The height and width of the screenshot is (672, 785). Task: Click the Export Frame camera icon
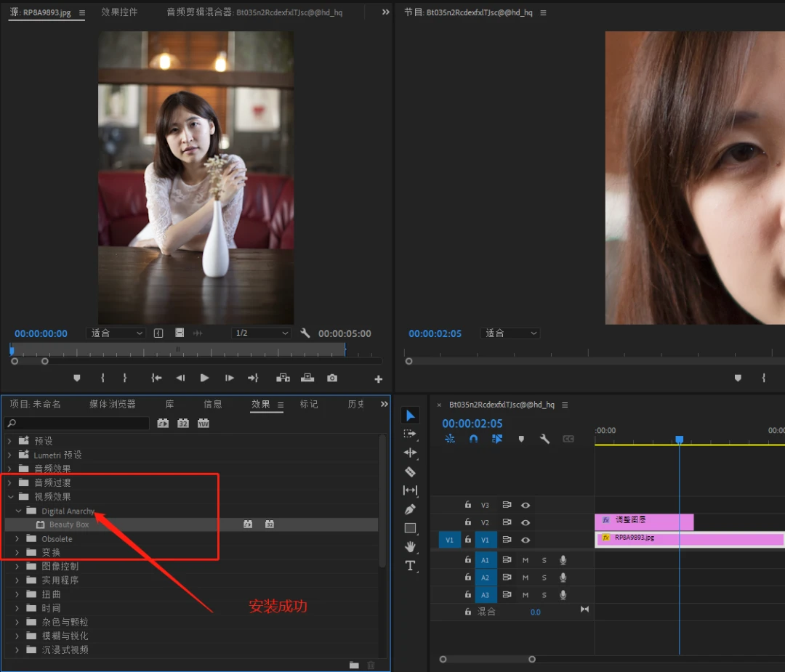[x=332, y=378]
